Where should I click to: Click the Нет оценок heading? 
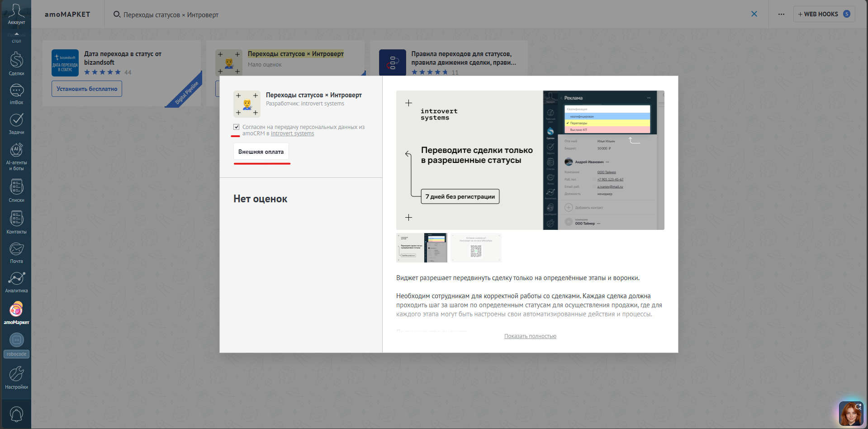tap(260, 199)
